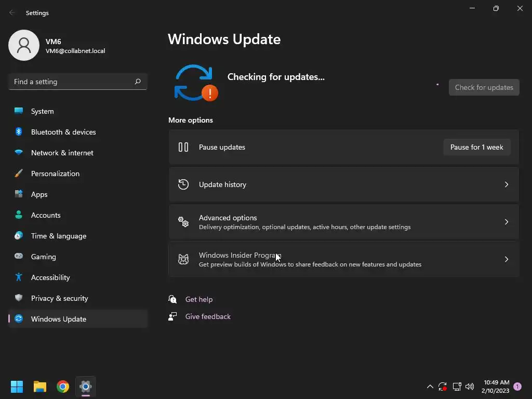The image size is (532, 399).
Task: Open Network & internet settings
Action: click(x=78, y=153)
